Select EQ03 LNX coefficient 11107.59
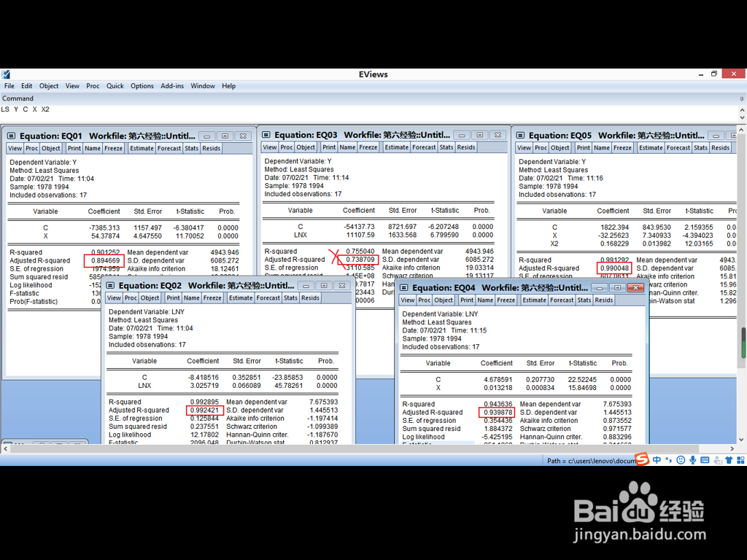 [360, 236]
